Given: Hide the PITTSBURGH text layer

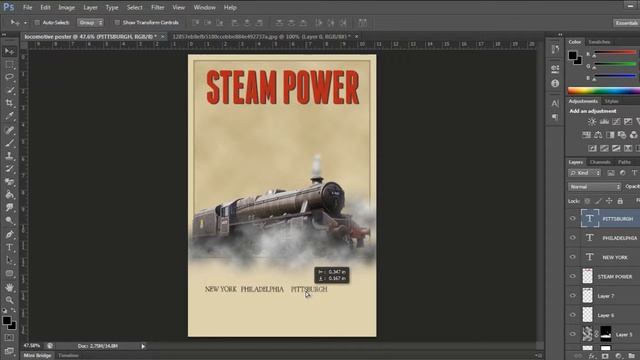Looking at the screenshot, I should (572, 219).
